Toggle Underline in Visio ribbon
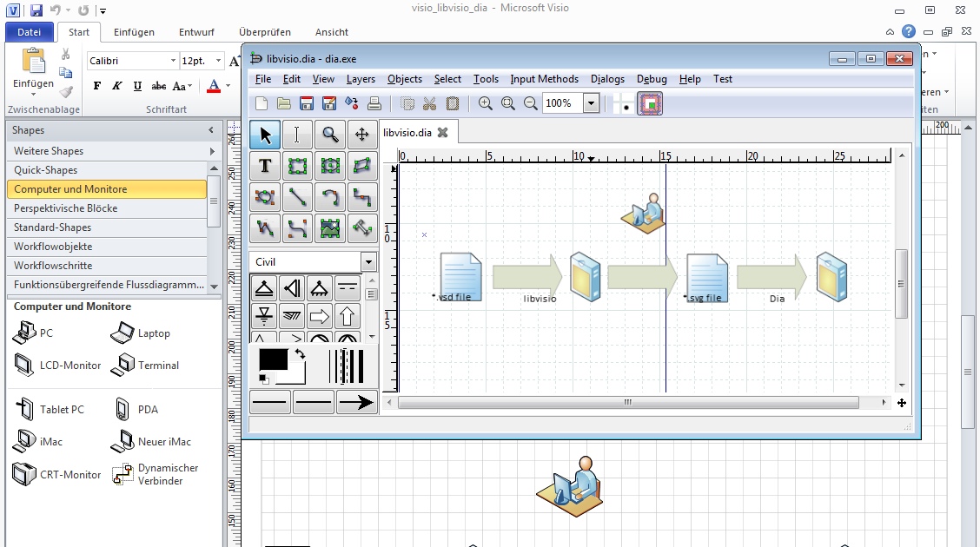The height and width of the screenshot is (547, 980). [137, 86]
